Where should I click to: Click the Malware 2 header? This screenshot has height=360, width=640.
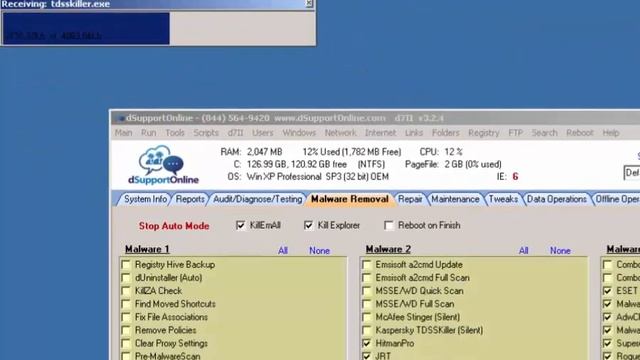[x=388, y=249]
